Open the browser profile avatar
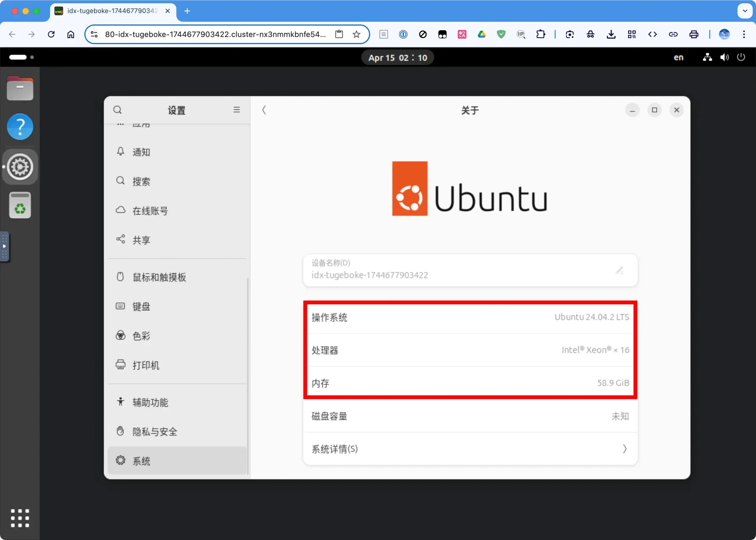Image resolution: width=756 pixels, height=540 pixels. tap(724, 34)
